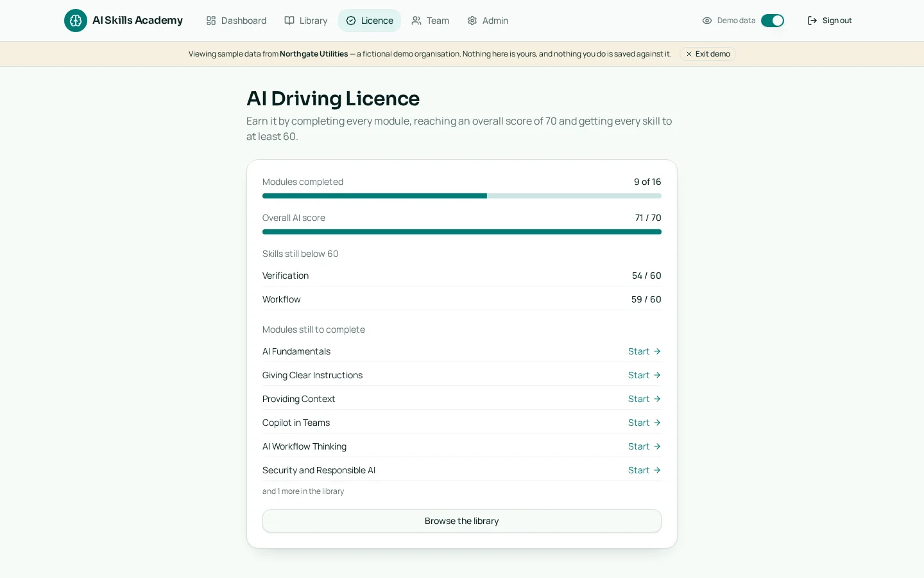Click the Library book icon
Image resolution: width=924 pixels, height=578 pixels.
[x=289, y=21]
